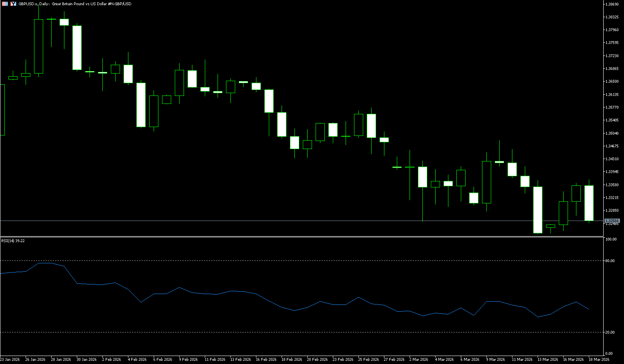Image resolution: width=624 pixels, height=364 pixels.
Task: Click the 1.35040 price axis label
Action: pos(612,133)
